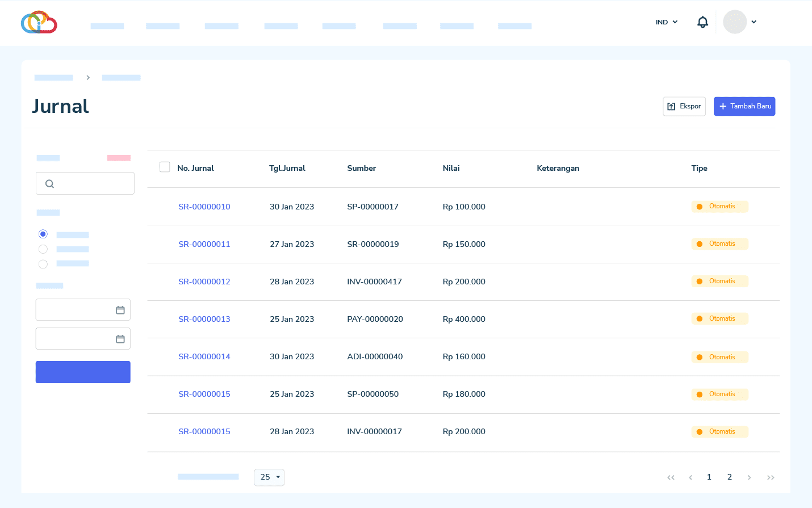Image resolution: width=812 pixels, height=508 pixels.
Task: Open the first date field calendar icon
Action: pos(120,310)
